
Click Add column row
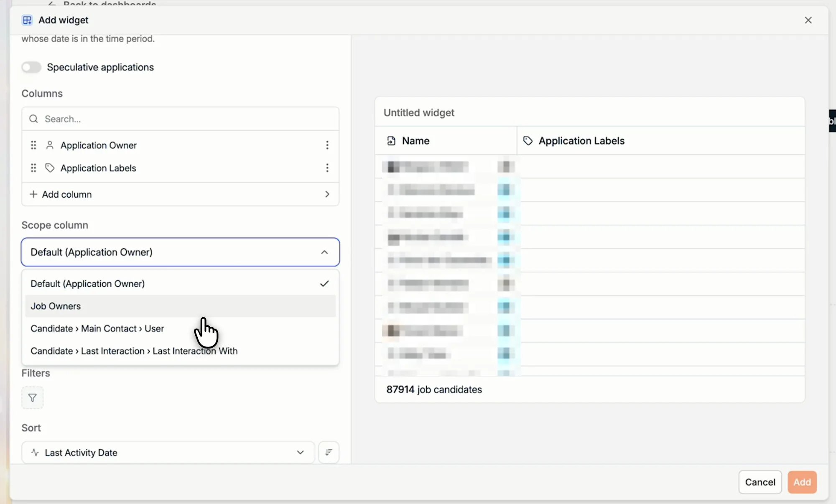(x=180, y=194)
